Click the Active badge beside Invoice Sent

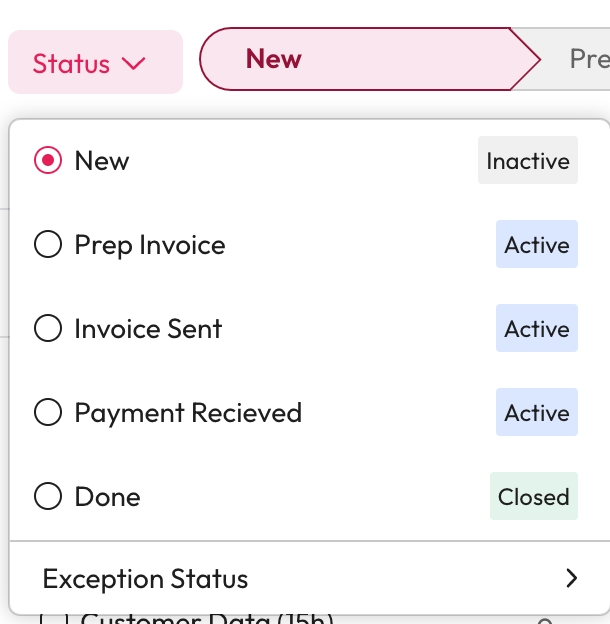(537, 329)
